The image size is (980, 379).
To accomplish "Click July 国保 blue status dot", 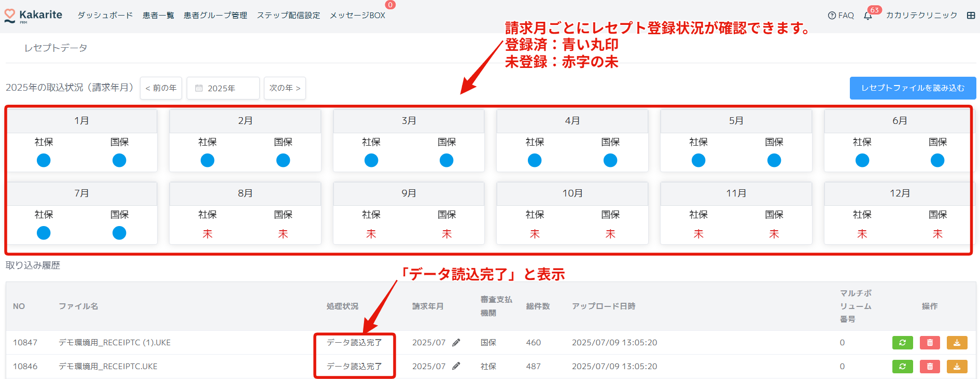I will (119, 233).
